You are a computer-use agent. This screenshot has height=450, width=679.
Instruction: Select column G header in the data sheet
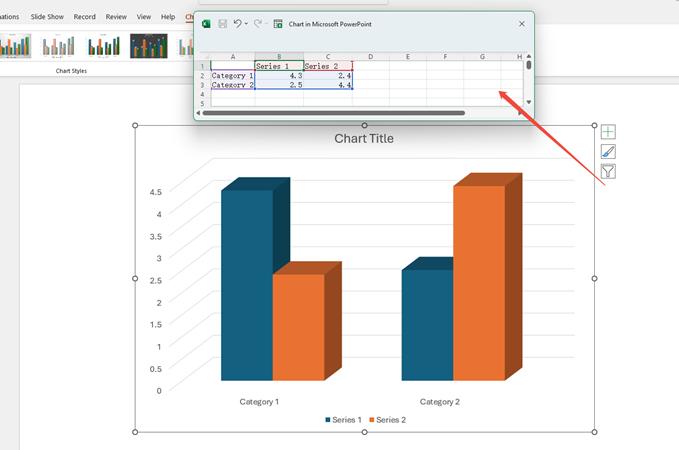[482, 57]
